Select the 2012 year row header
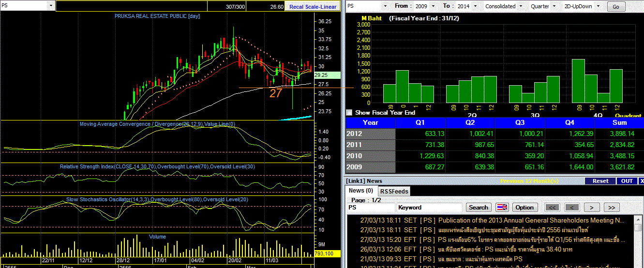The height and width of the screenshot is (268, 644). pos(370,134)
